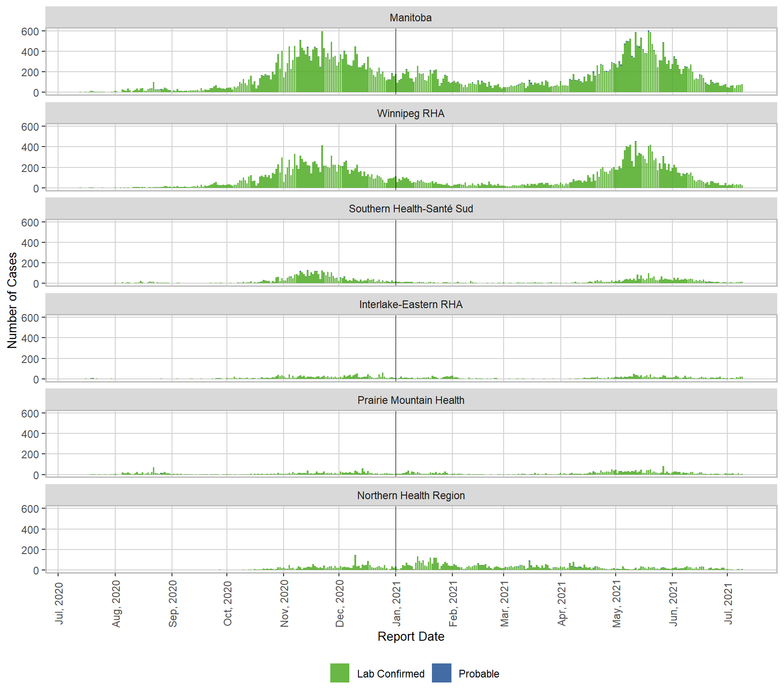The image size is (784, 697).
Task: Click the green Lab Confirmed legend swatch
Action: tap(339, 673)
